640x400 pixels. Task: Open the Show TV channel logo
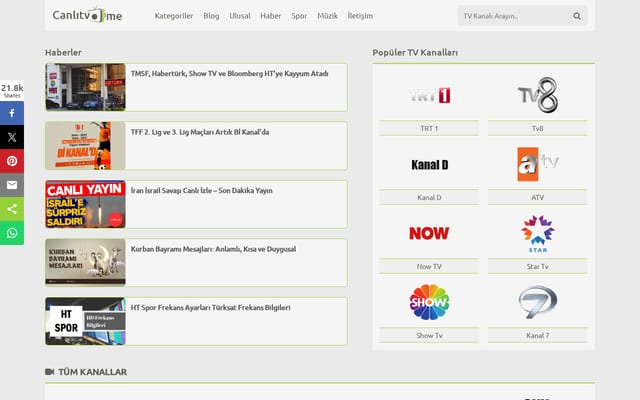pyautogui.click(x=429, y=302)
